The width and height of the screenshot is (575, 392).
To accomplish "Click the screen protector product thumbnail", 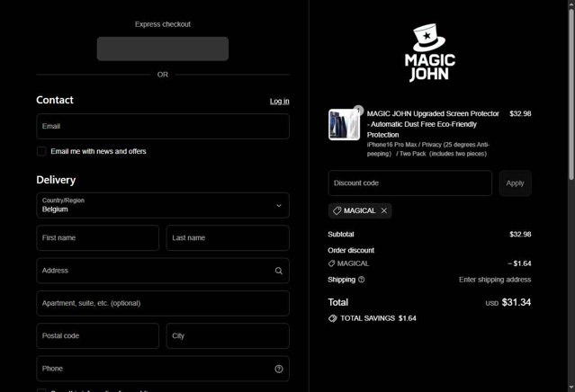I will (x=344, y=125).
